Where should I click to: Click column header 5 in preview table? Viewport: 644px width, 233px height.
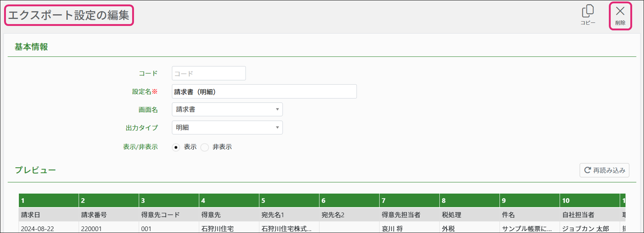(289, 200)
